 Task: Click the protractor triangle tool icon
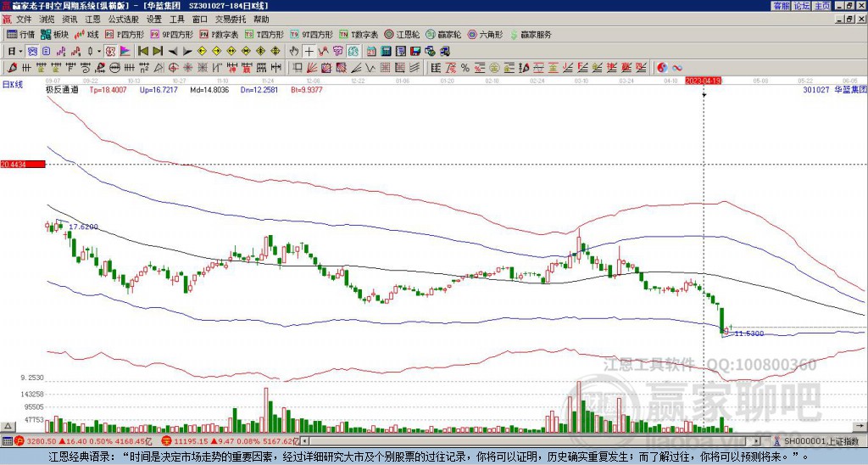(x=159, y=68)
